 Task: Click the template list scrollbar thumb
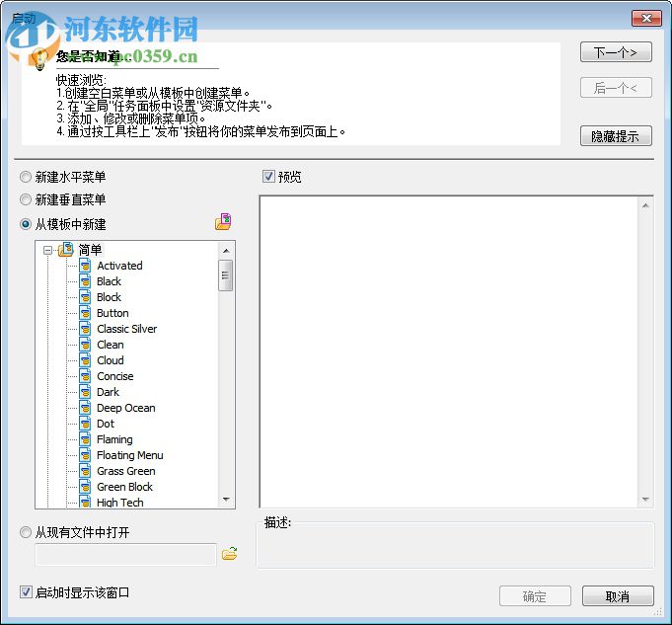coord(226,275)
